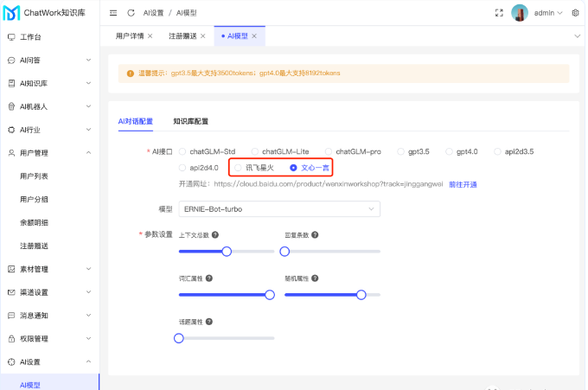Expand the AI行业 sidebar menu
Screen dimensions: 588x390
[88, 130]
